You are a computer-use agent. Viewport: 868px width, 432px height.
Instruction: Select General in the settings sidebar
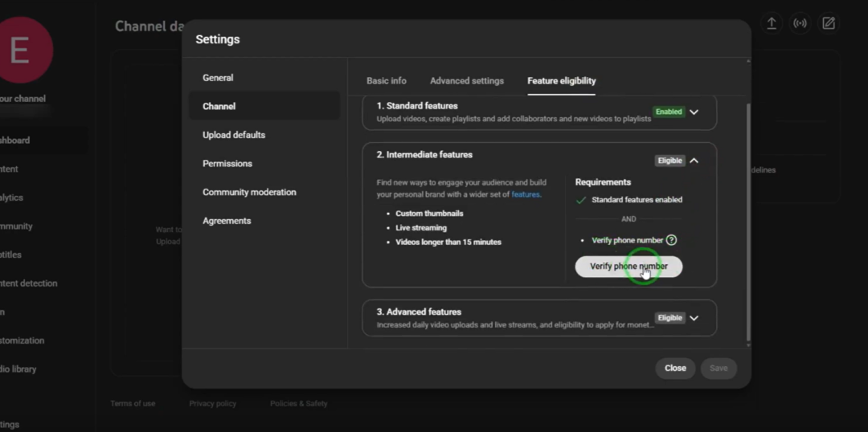tap(218, 78)
